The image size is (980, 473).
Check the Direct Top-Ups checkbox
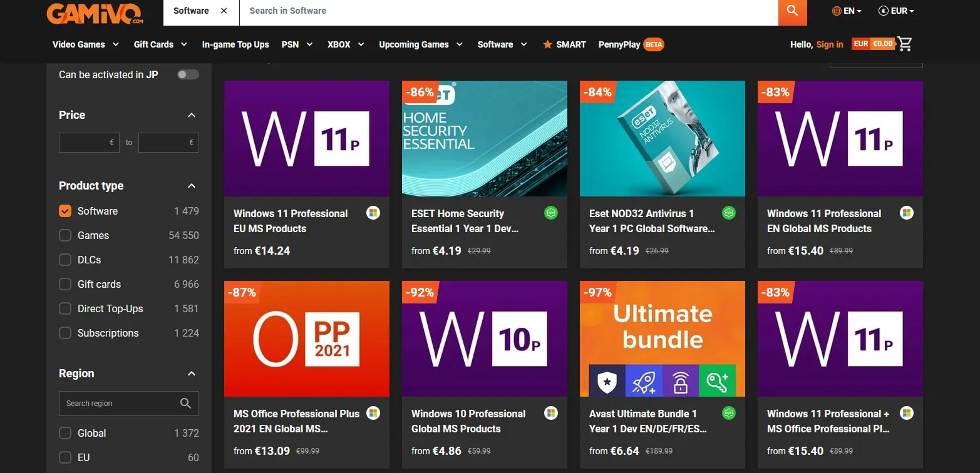point(65,308)
